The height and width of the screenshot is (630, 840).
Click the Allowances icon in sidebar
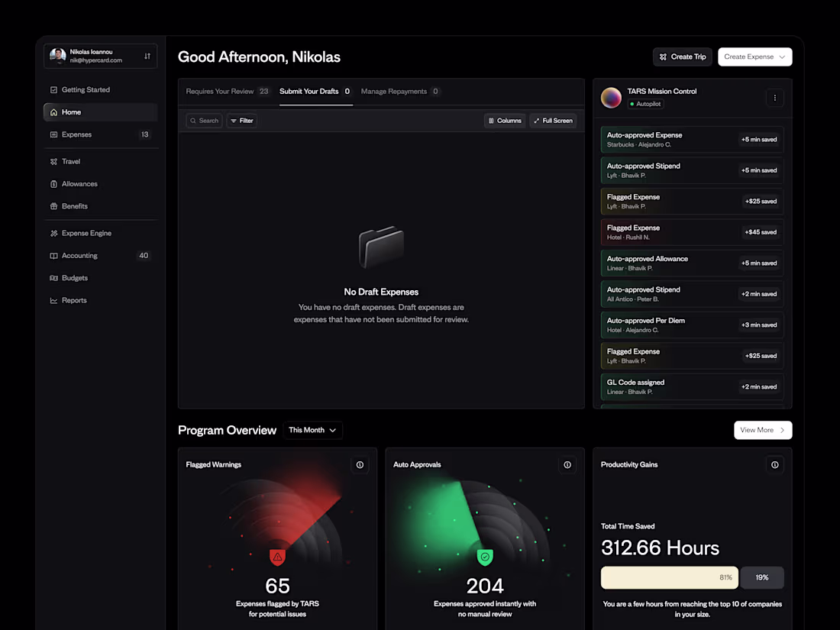pyautogui.click(x=53, y=184)
